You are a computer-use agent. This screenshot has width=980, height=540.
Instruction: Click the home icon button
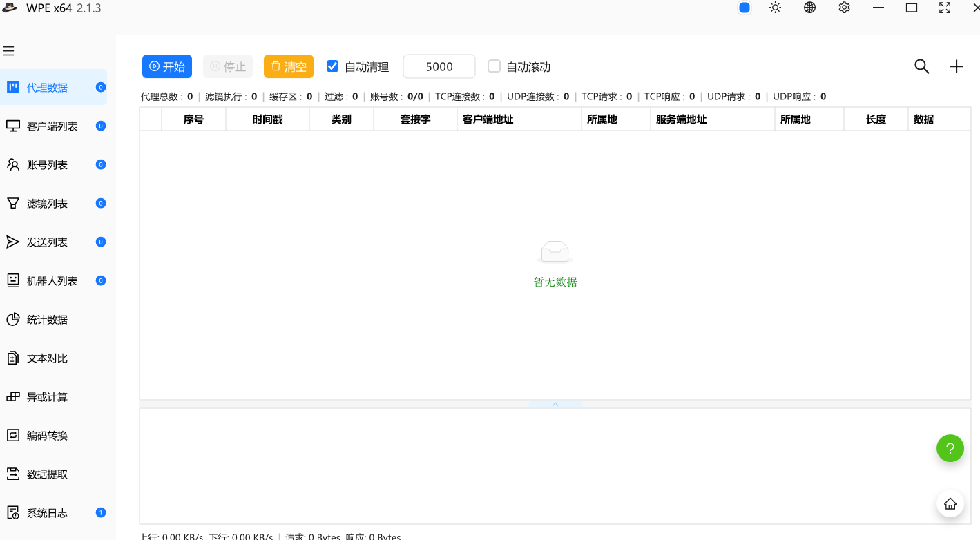[950, 503]
